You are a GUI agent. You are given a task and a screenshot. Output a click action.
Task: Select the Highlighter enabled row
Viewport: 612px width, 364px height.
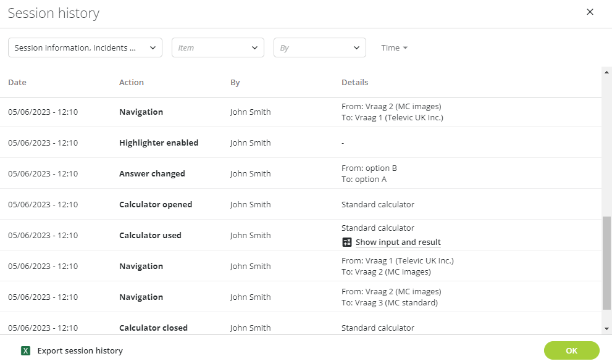[x=301, y=143]
